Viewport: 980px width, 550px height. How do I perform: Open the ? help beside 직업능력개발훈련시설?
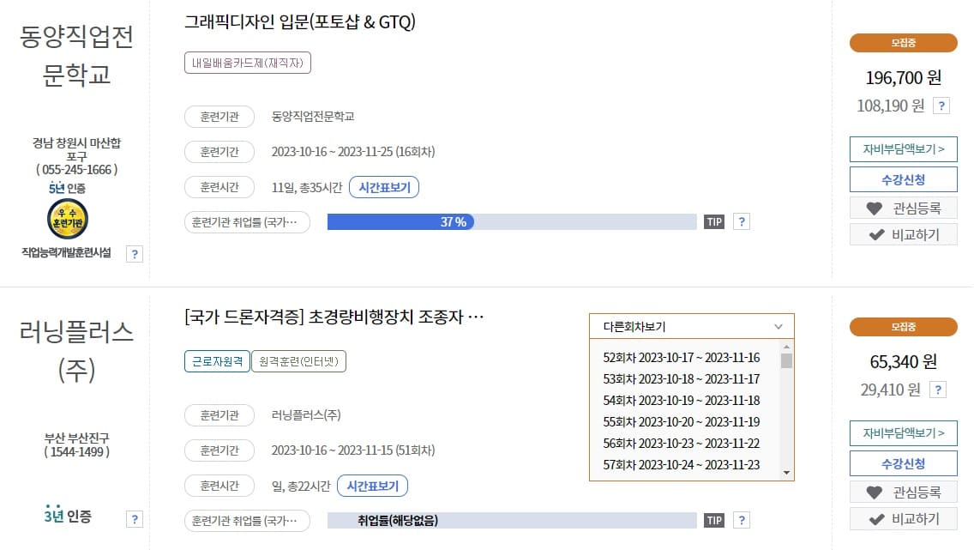click(134, 254)
